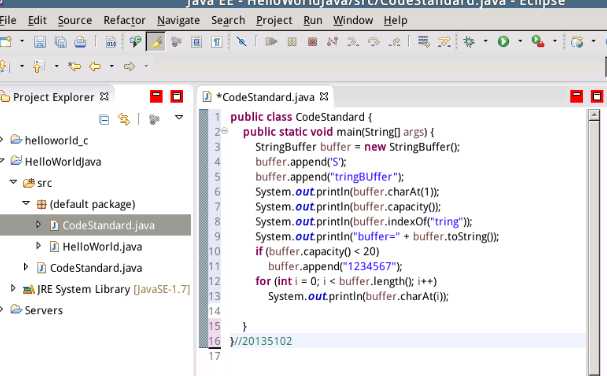The image size is (607, 376).
Task: Open the Project menu
Action: [274, 20]
